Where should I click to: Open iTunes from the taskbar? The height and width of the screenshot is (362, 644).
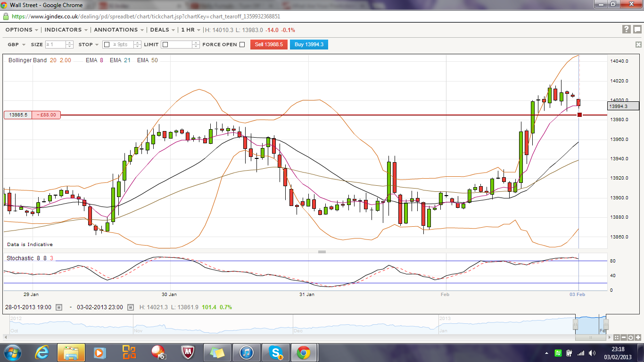click(x=247, y=352)
